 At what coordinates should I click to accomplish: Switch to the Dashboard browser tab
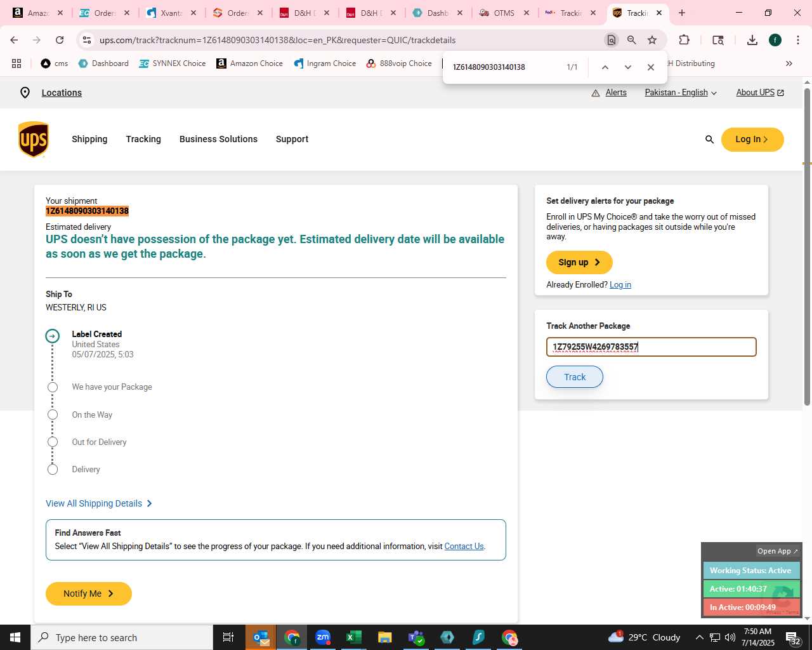pos(438,13)
